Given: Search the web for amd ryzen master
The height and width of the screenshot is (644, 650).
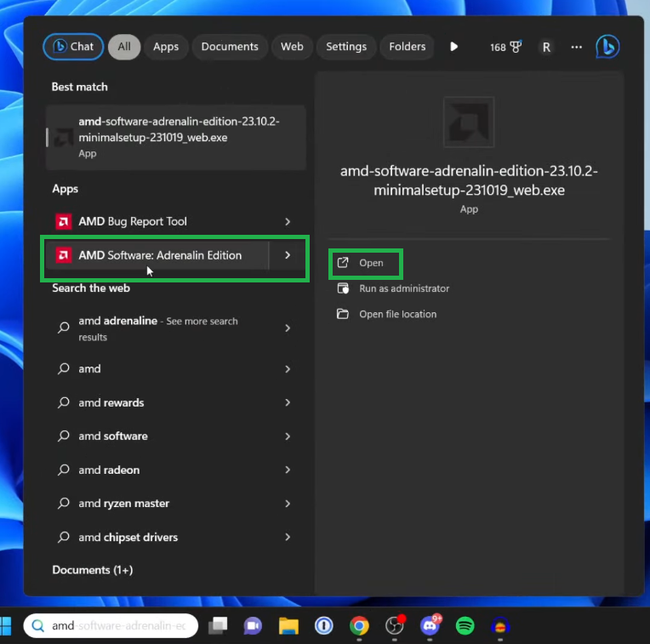Looking at the screenshot, I should tap(157, 504).
